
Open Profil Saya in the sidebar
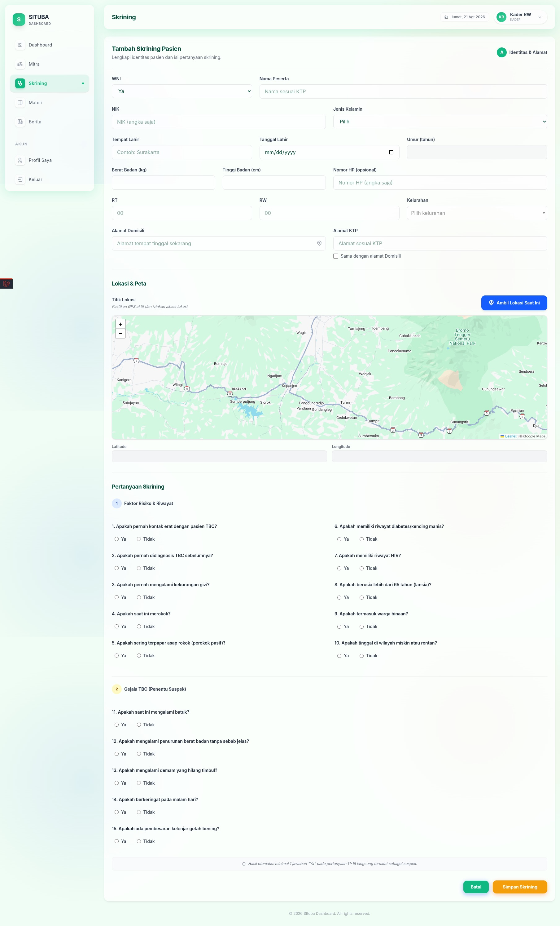click(50, 160)
